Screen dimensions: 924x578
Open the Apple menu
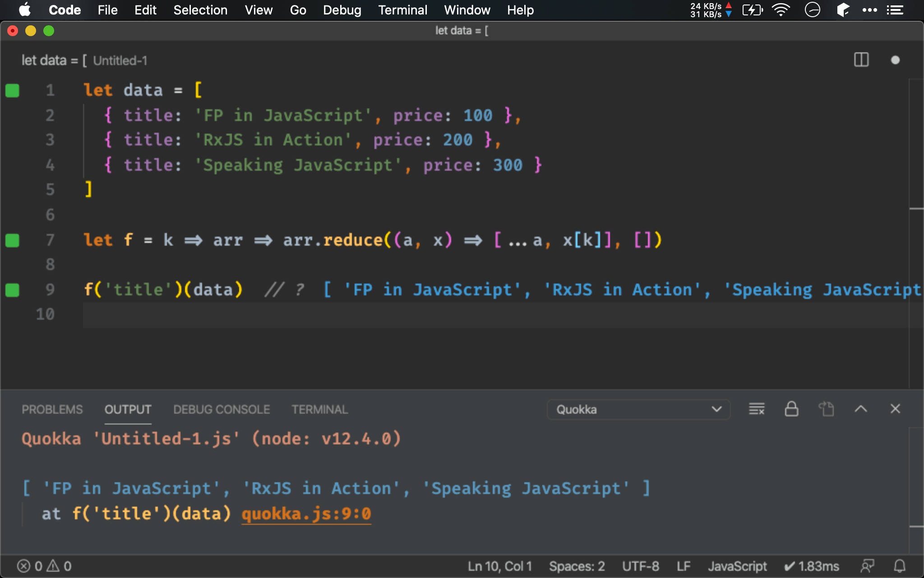pyautogui.click(x=25, y=10)
